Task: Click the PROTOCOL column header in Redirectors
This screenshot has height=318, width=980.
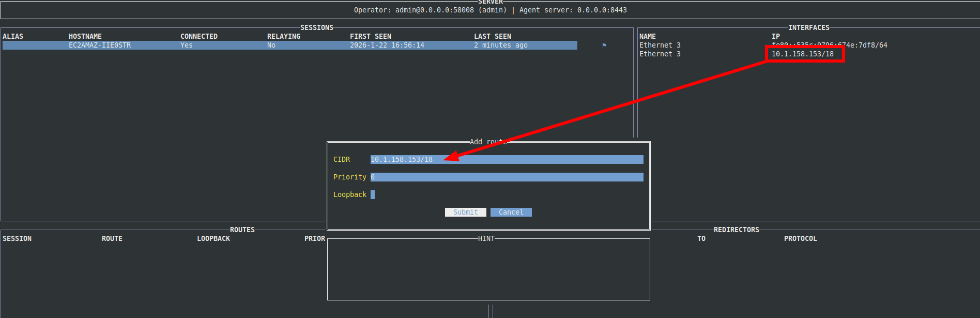Action: (x=800, y=239)
